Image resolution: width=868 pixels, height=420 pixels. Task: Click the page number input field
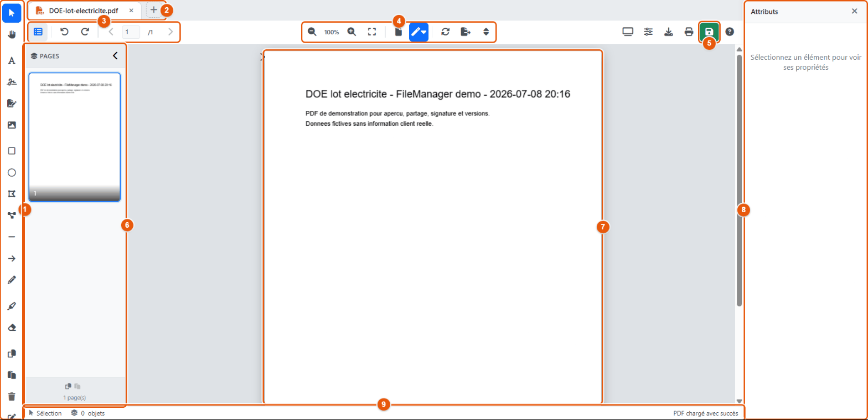[x=131, y=32]
